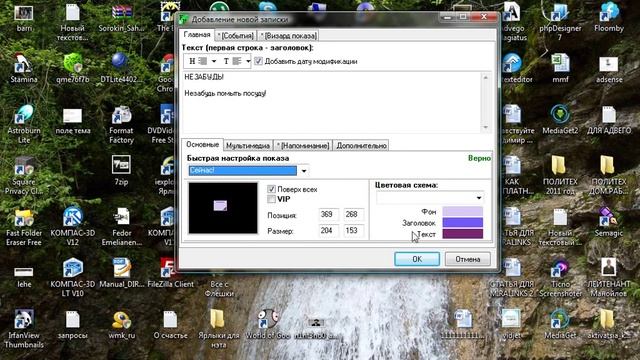Screen dimensions: 640x360
Task: Select the phpDesigner 7 desktop icon
Action: 560,21
